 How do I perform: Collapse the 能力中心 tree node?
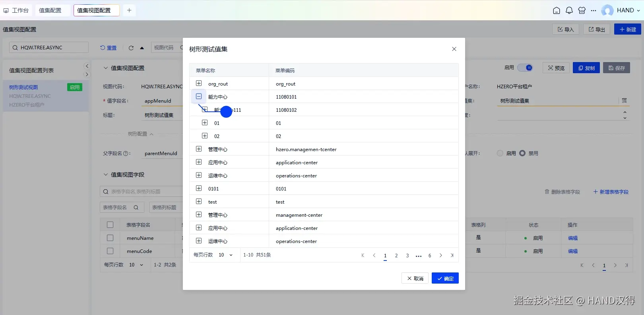[x=199, y=96]
